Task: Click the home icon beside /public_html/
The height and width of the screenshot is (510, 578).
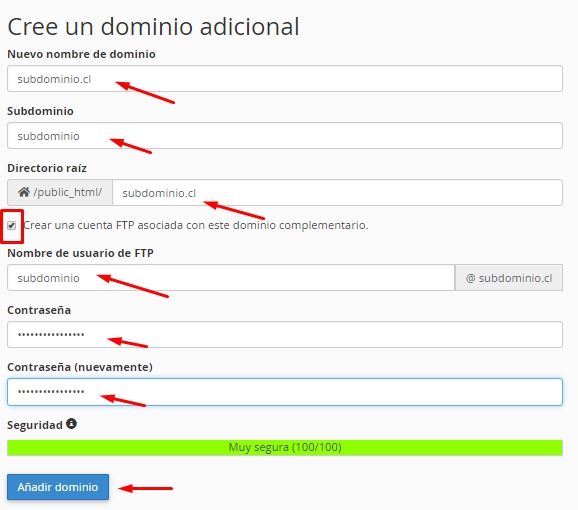Action: pos(24,192)
